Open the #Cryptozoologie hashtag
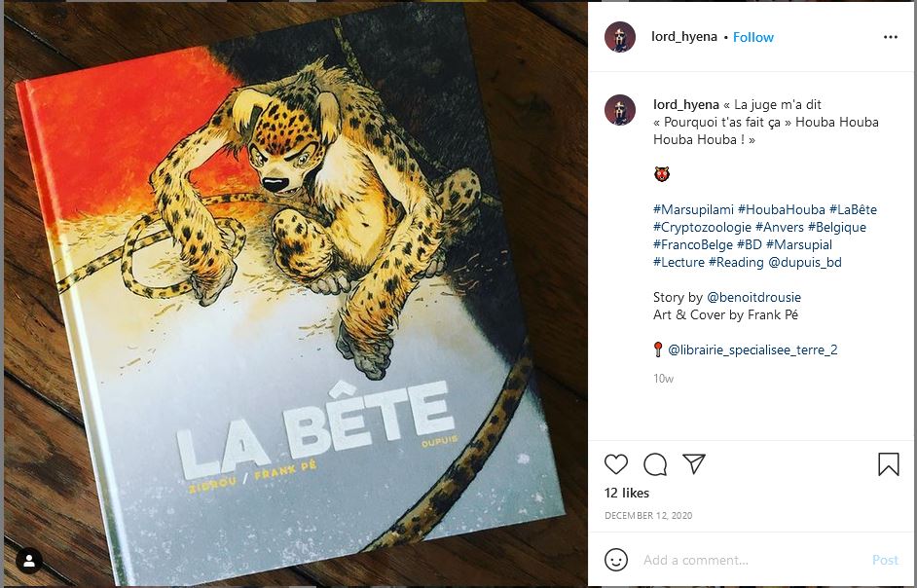Image resolution: width=917 pixels, height=588 pixels. 702,227
